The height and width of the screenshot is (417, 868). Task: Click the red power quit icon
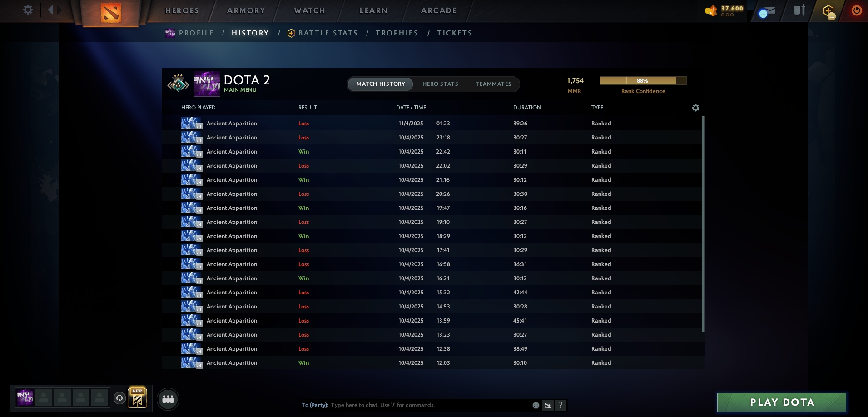click(x=856, y=10)
